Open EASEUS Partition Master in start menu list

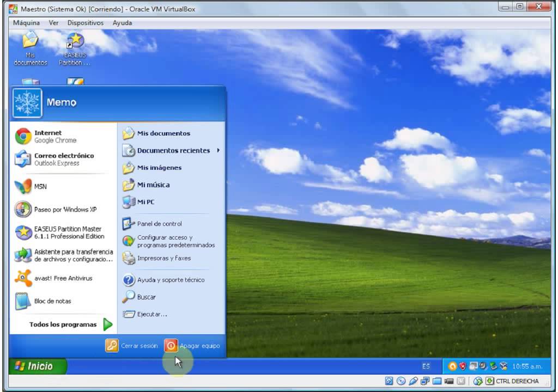coord(63,232)
